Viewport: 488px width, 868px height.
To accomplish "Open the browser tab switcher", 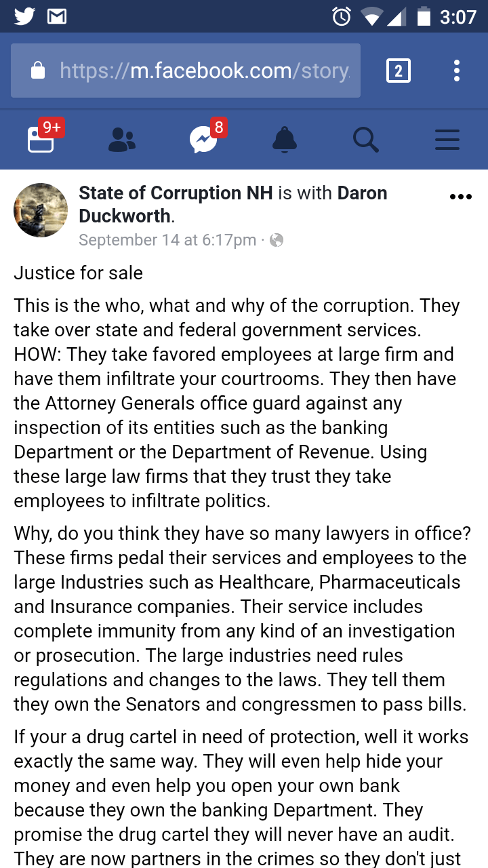I will tap(398, 71).
